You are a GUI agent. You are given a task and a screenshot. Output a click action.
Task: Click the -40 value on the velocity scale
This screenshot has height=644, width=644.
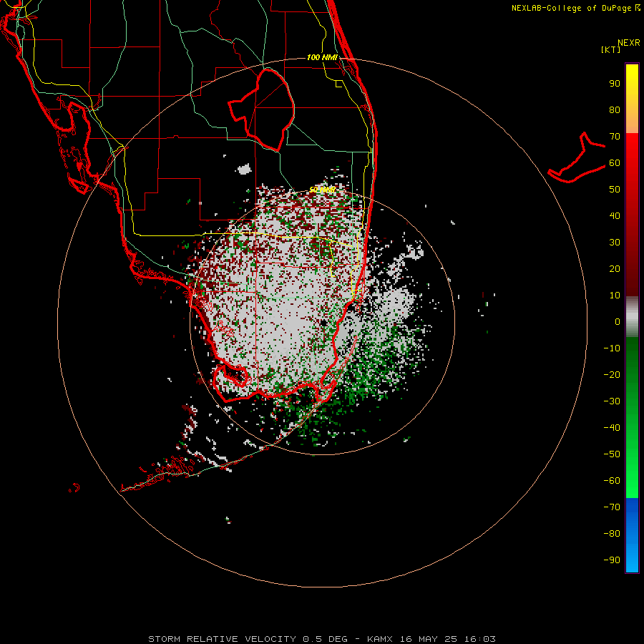point(612,428)
